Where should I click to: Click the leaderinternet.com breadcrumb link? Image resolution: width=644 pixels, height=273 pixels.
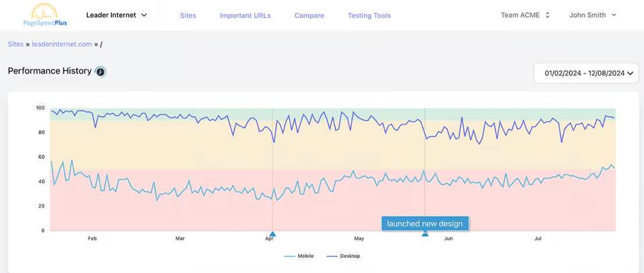pos(62,44)
